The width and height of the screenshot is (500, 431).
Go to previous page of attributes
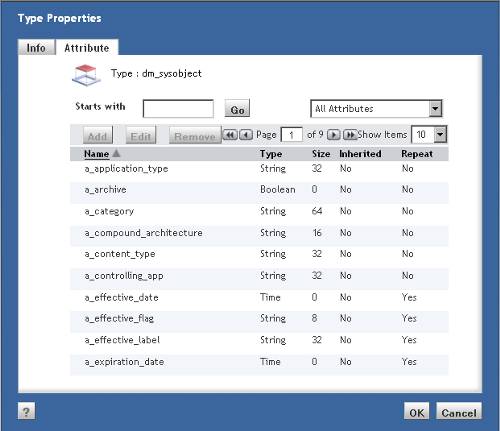click(246, 135)
